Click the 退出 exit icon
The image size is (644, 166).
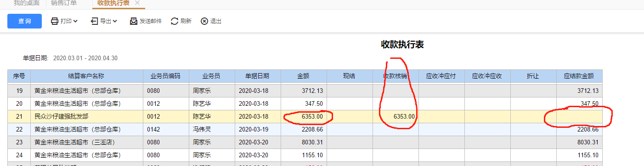[204, 21]
